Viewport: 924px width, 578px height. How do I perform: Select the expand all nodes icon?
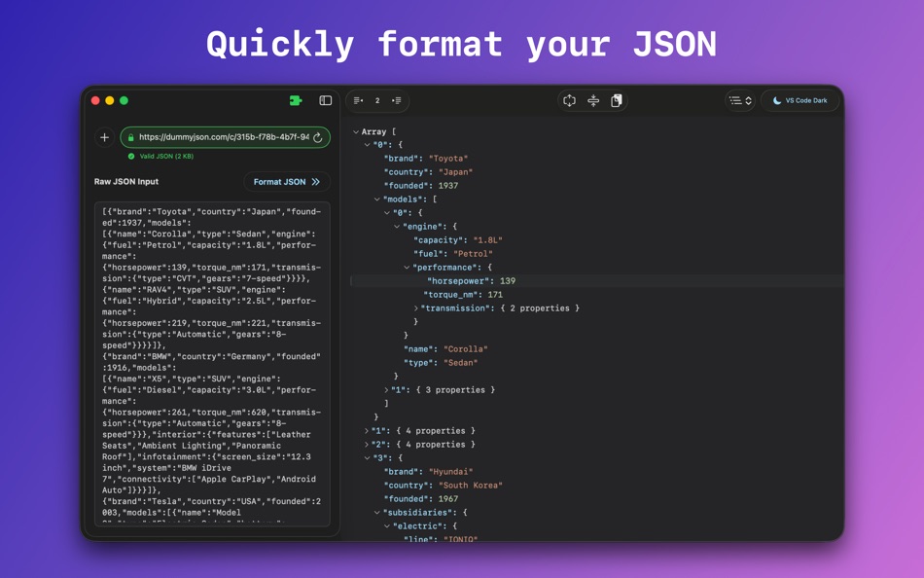[396, 100]
